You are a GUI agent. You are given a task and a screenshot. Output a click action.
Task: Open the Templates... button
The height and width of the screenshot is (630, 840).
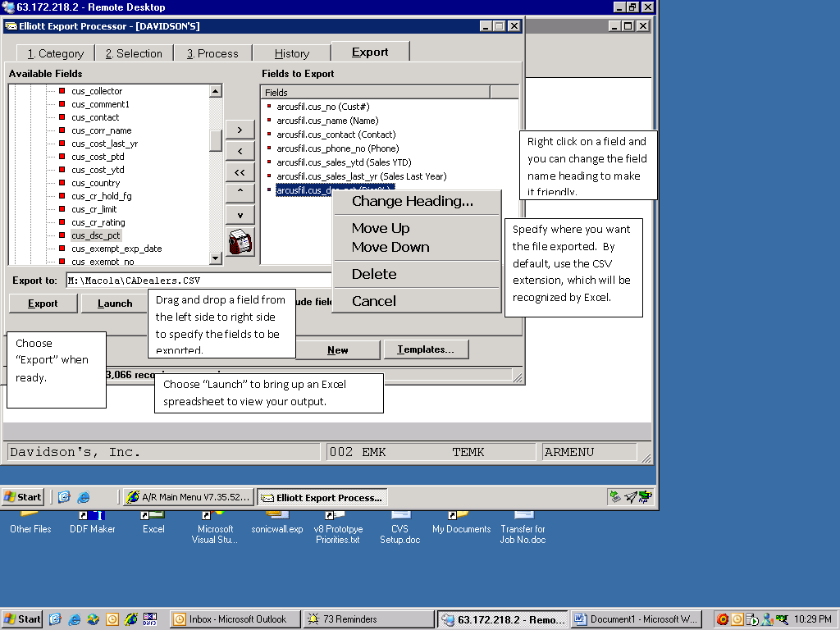(x=426, y=349)
